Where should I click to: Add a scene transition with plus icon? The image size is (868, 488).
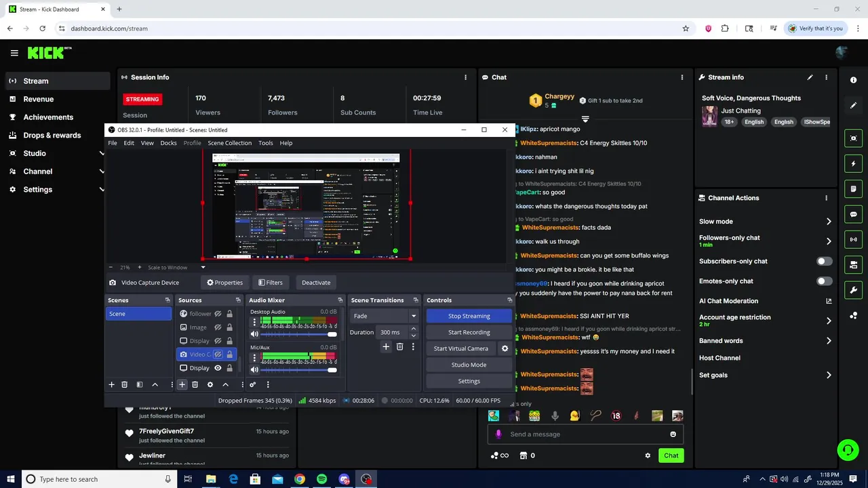(x=386, y=346)
